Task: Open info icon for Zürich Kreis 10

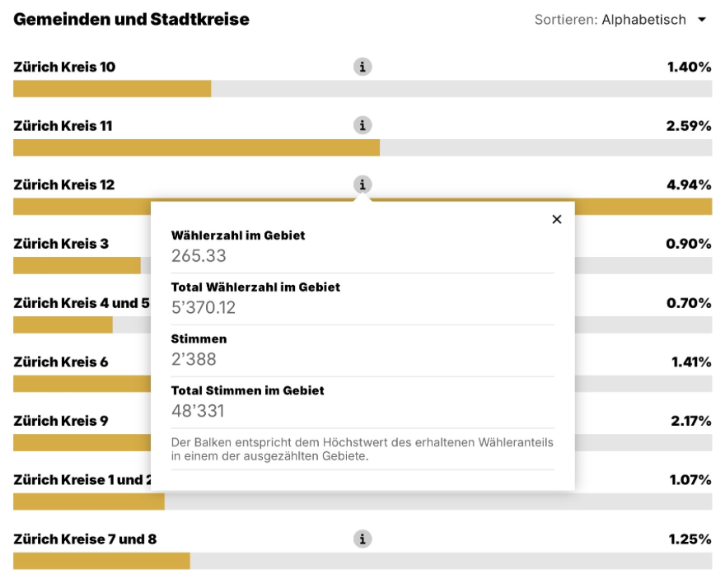Action: tap(362, 67)
